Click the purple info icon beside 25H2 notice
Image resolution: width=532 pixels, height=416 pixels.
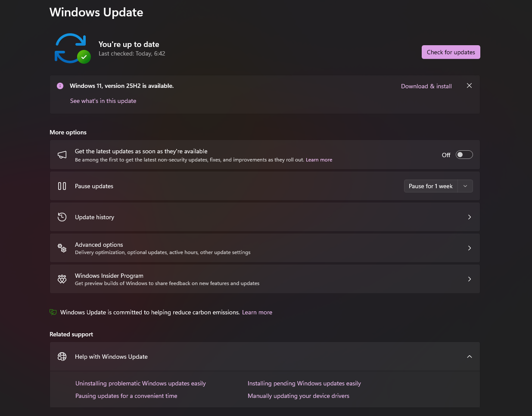60,86
